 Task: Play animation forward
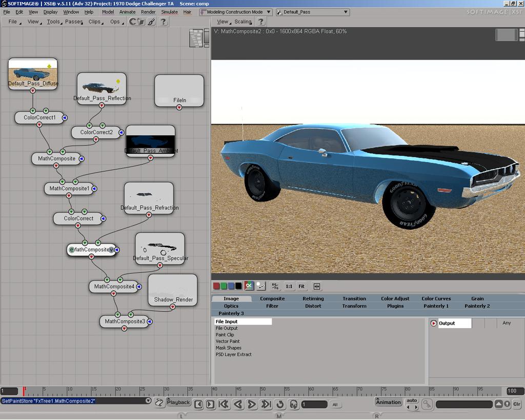pos(252,405)
